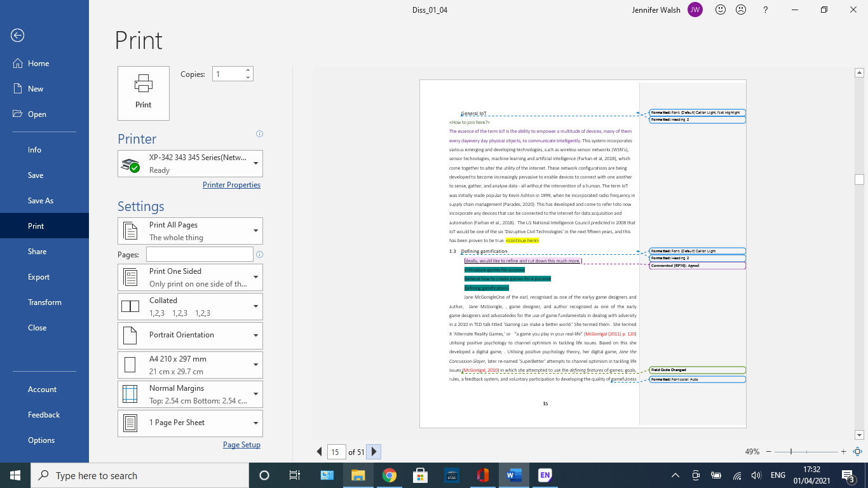Click the Pages field info icon
This screenshot has height=488, width=868.
tap(259, 255)
